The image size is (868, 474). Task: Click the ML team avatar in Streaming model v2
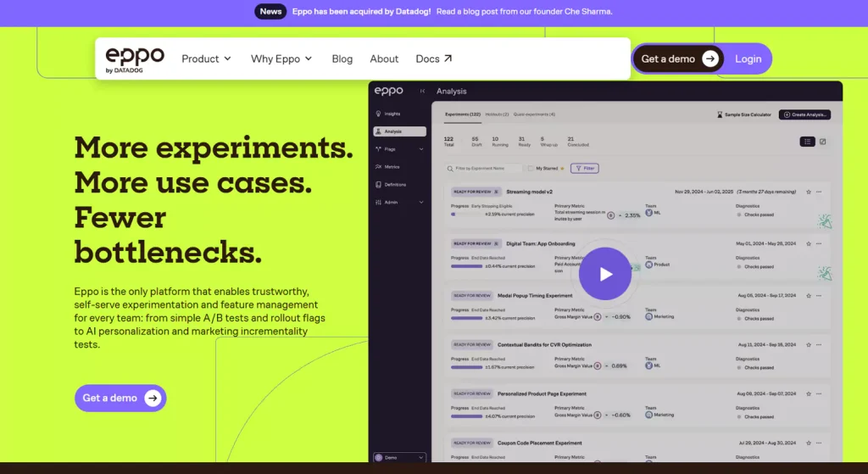[648, 213]
